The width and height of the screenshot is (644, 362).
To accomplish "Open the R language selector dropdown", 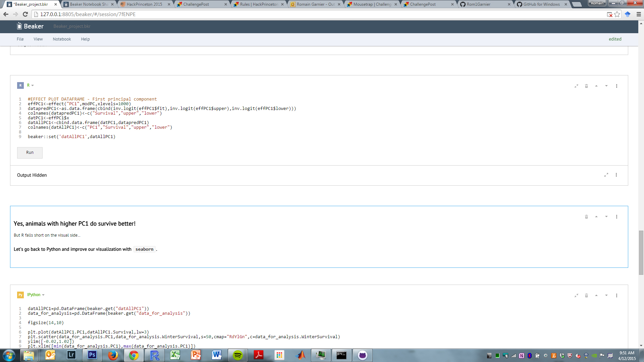I will [31, 85].
